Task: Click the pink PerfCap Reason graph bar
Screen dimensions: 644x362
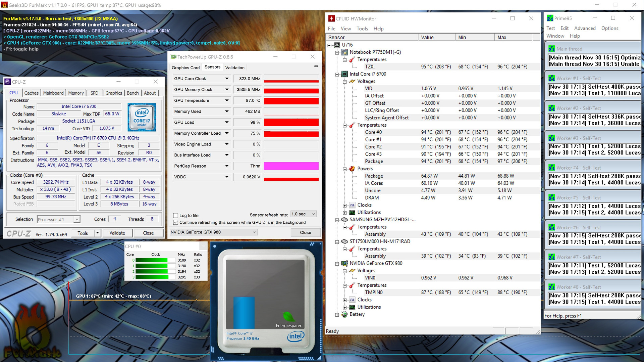Action: pos(291,166)
